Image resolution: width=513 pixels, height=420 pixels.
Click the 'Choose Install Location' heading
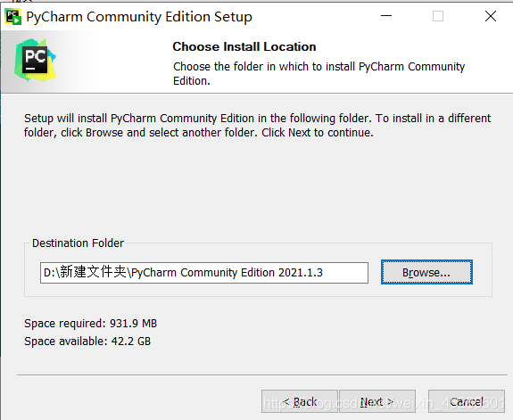244,46
